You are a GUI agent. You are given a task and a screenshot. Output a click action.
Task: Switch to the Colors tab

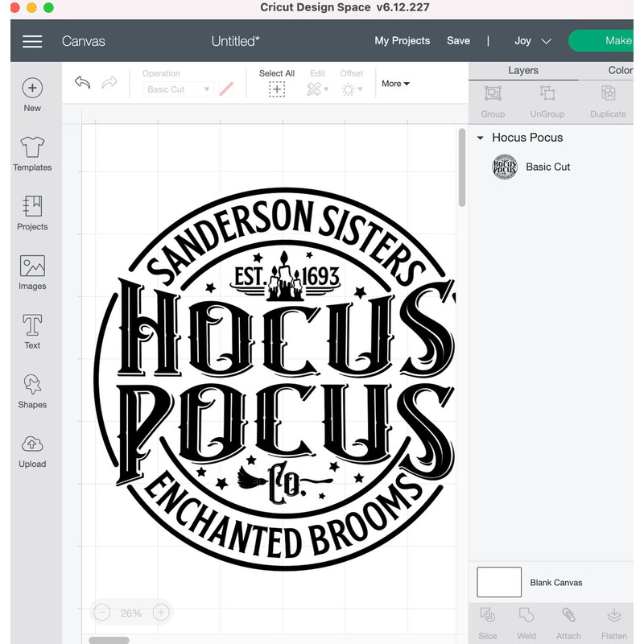(x=618, y=70)
